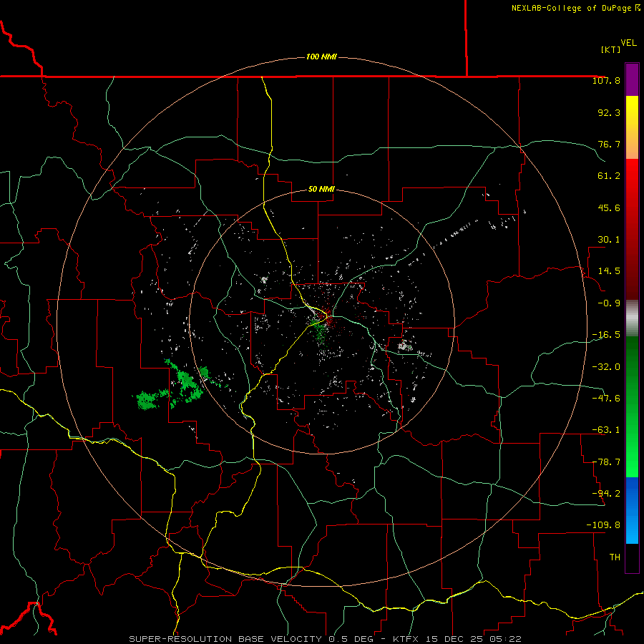The width and height of the screenshot is (644, 644).
Task: Click the Super-Resolution Base Velocity caption
Action: click(x=325, y=639)
